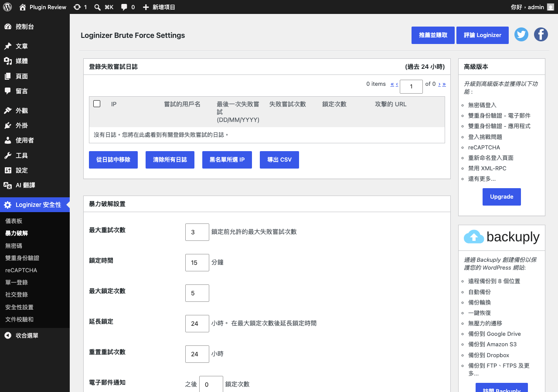
Task: Click the 電子郵件通知 lockouts field
Action: 211,384
